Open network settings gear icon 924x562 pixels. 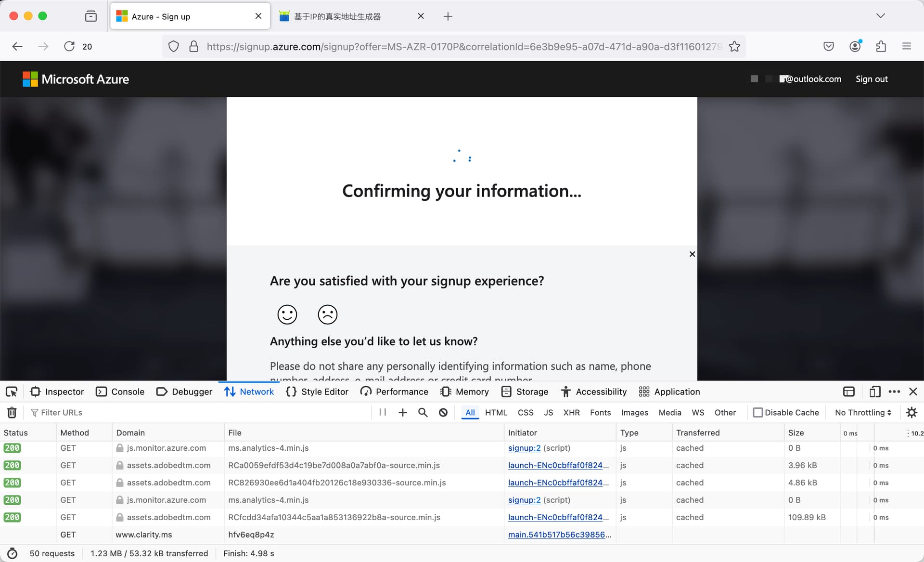pyautogui.click(x=911, y=412)
